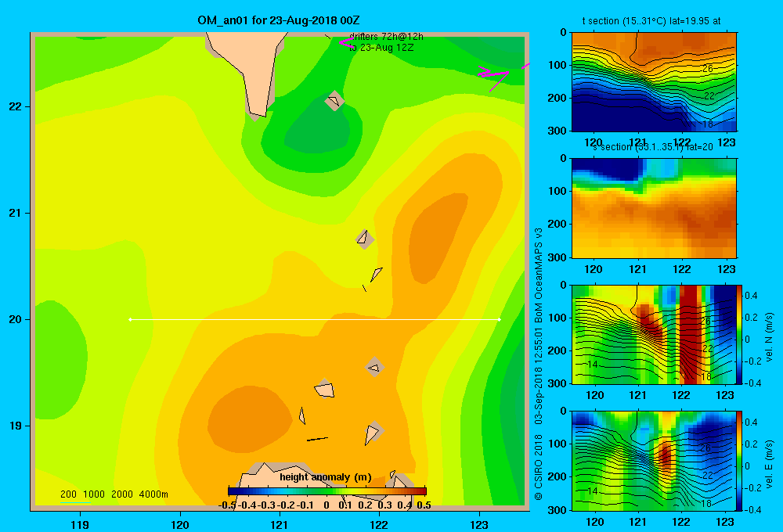Click the "to 23-Aug 12Z" label
The image size is (783, 532).
click(x=381, y=48)
